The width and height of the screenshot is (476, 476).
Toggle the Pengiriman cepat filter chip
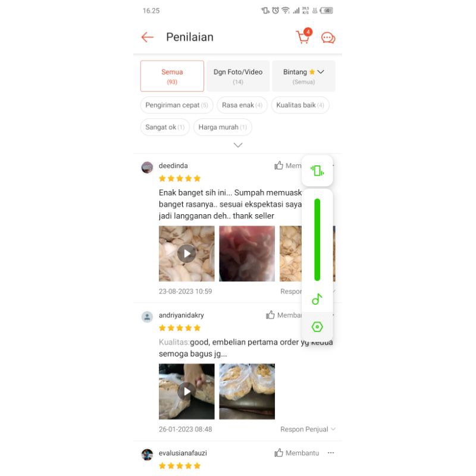pos(177,105)
